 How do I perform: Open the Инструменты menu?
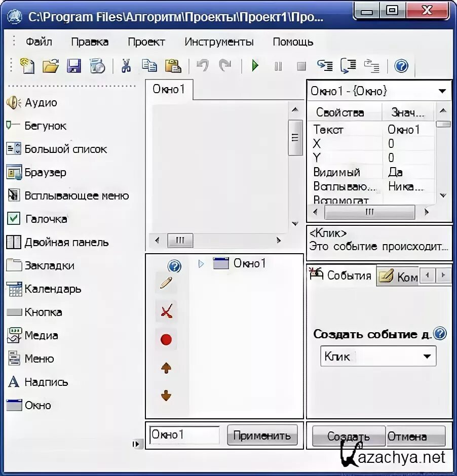point(219,42)
